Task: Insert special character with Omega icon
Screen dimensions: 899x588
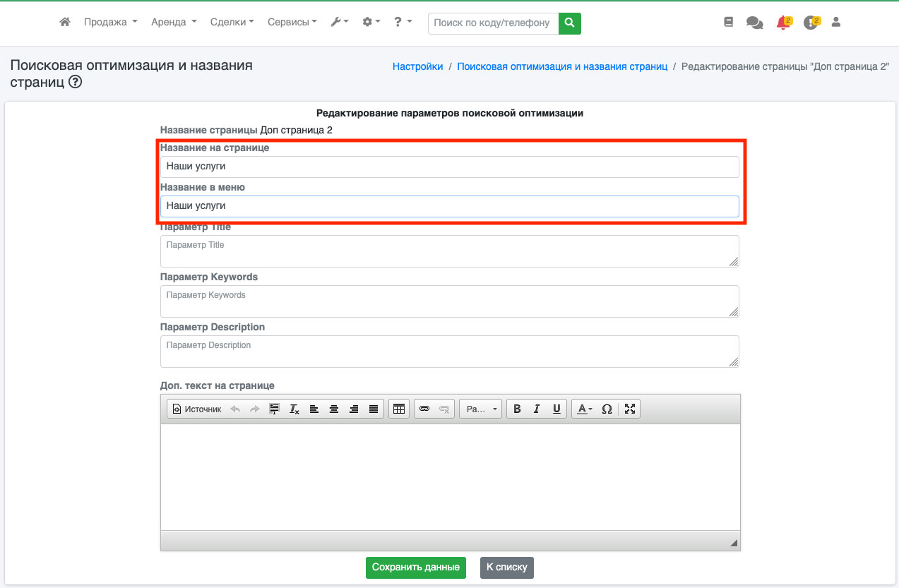Action: [x=607, y=409]
